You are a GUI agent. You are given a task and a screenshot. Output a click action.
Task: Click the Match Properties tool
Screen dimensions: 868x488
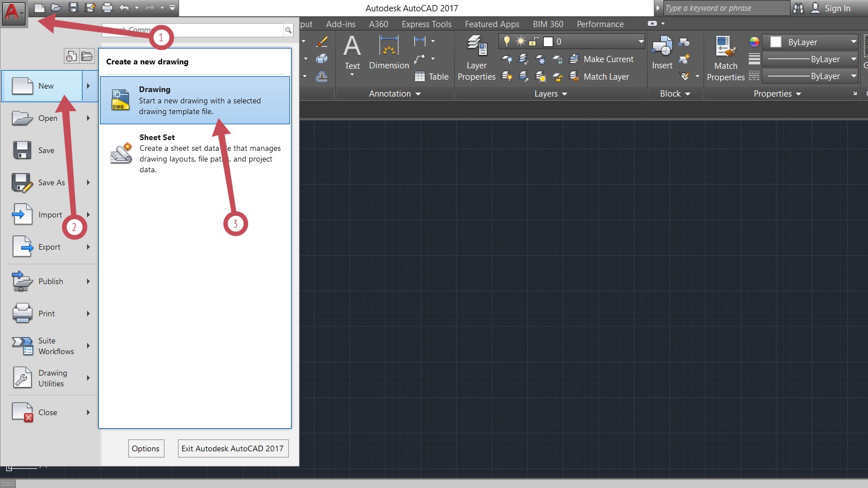coord(726,58)
